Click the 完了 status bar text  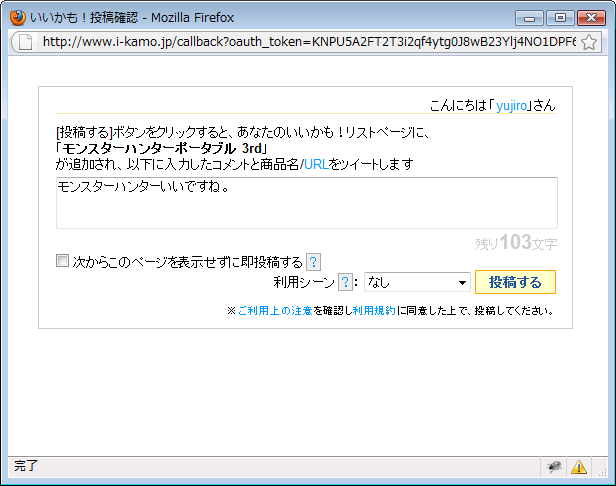click(x=26, y=466)
